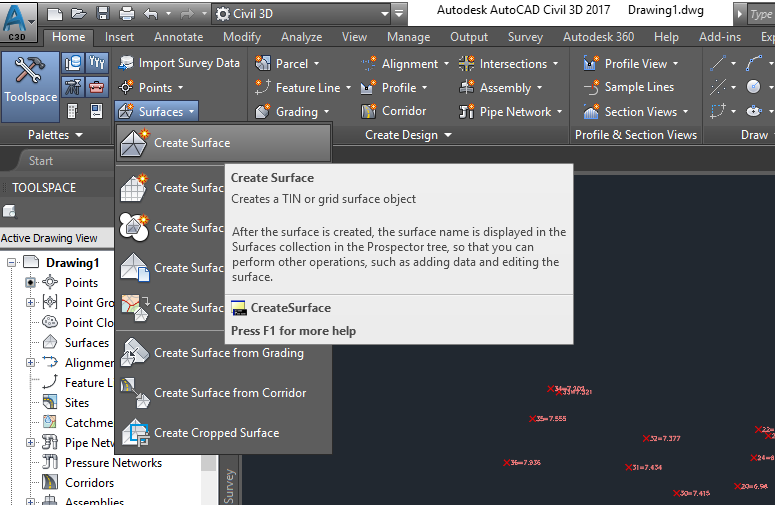775x507 pixels.
Task: Click the Profile View tool icon
Action: 591,63
